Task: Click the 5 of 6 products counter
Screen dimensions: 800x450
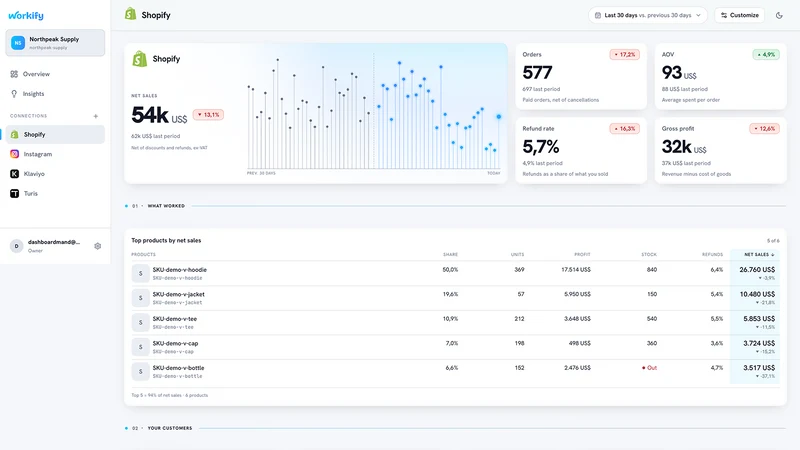Action: [773, 241]
